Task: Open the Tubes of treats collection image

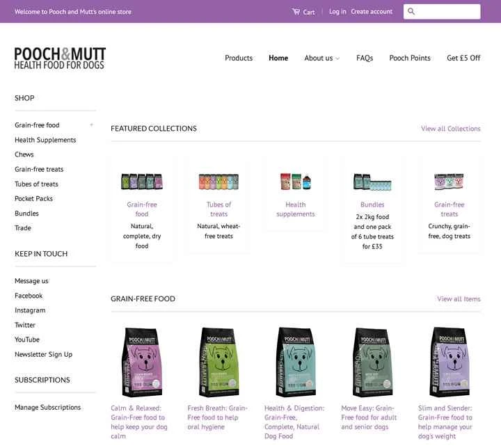Action: pyautogui.click(x=219, y=182)
